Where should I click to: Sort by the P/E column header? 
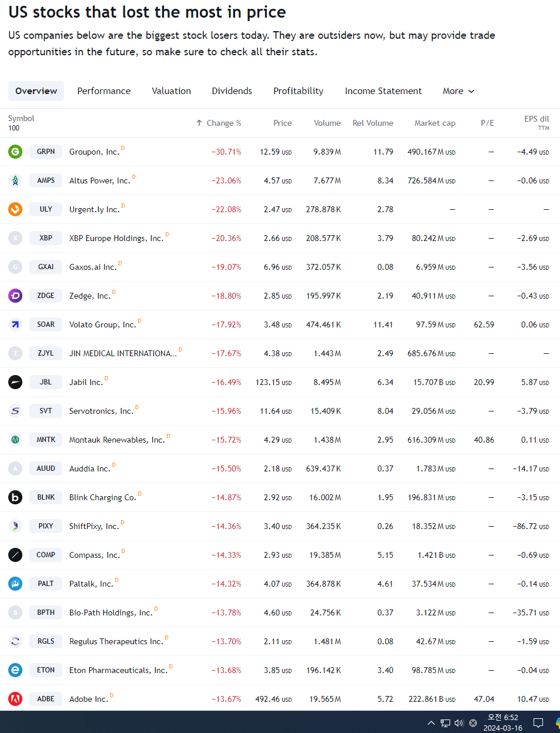488,123
